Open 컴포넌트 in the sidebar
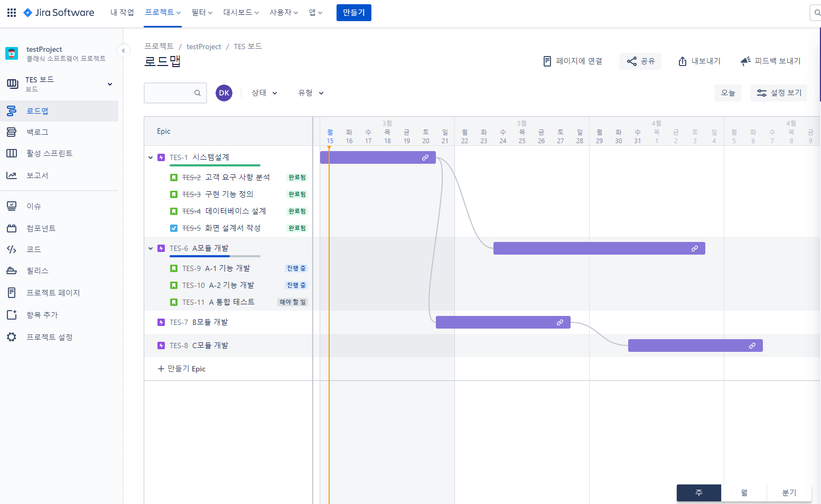This screenshot has height=504, width=821. pos(59,228)
